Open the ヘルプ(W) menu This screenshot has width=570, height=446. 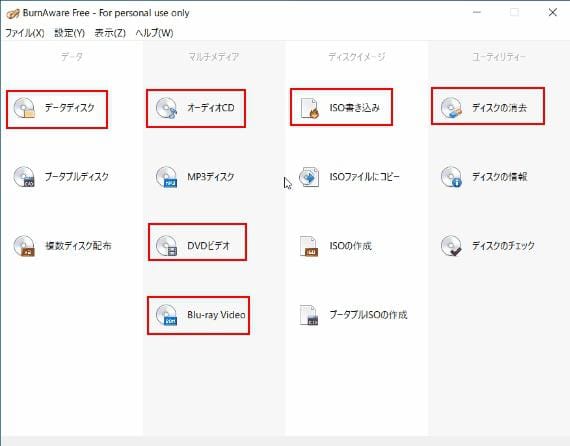pos(154,33)
